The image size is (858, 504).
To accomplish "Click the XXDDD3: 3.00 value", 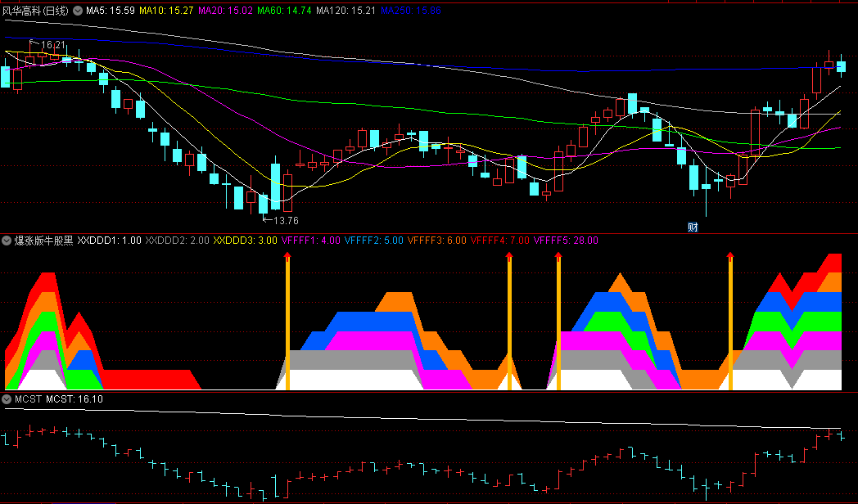I will [x=245, y=241].
